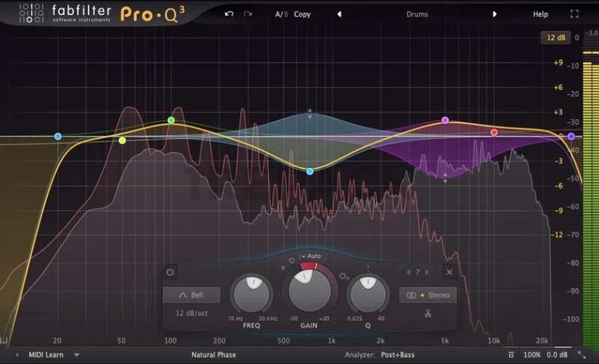Click the GAIN knob
The height and width of the screenshot is (364, 599).
click(311, 290)
